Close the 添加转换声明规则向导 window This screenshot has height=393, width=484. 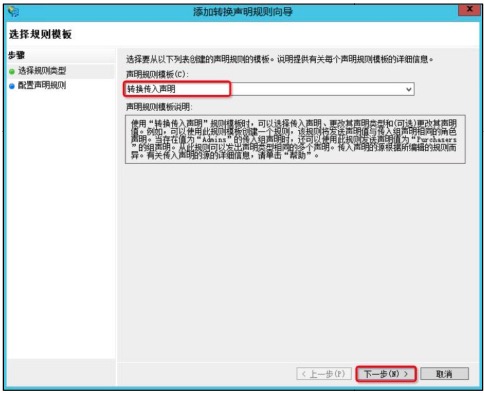[x=469, y=10]
